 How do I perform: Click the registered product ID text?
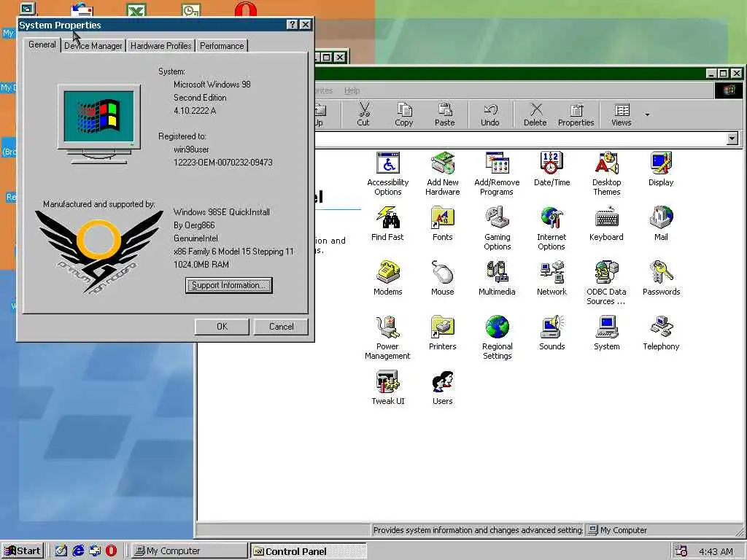click(x=223, y=163)
